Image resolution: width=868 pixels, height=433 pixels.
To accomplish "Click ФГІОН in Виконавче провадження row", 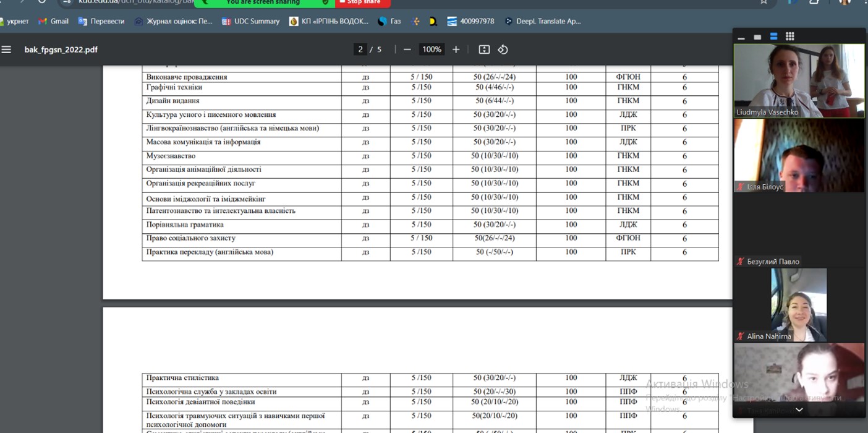I will [628, 77].
